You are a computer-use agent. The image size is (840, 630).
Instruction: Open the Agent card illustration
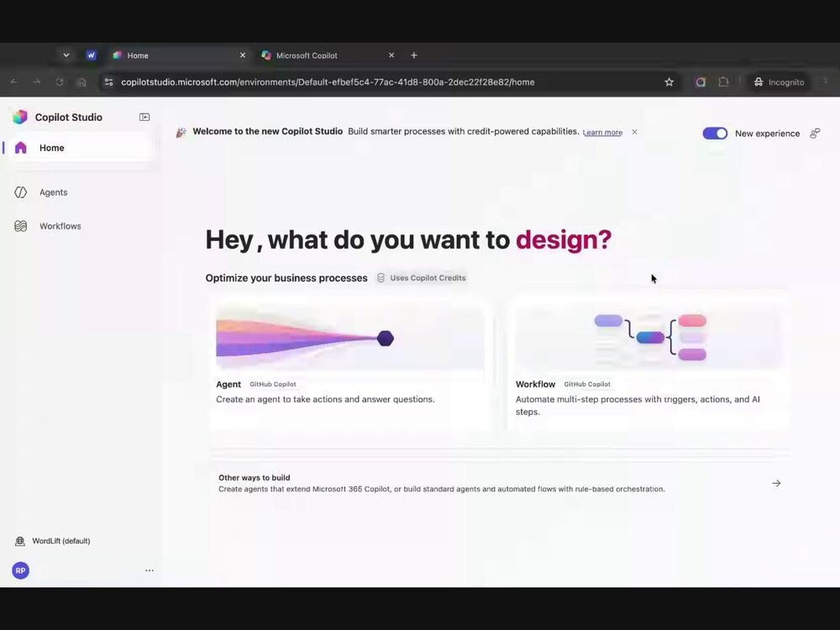[x=349, y=338]
